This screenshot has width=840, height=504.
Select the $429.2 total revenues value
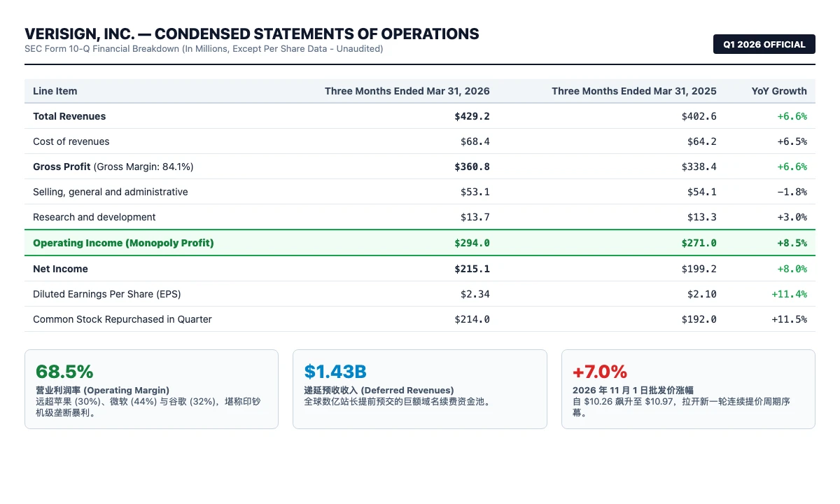point(472,116)
